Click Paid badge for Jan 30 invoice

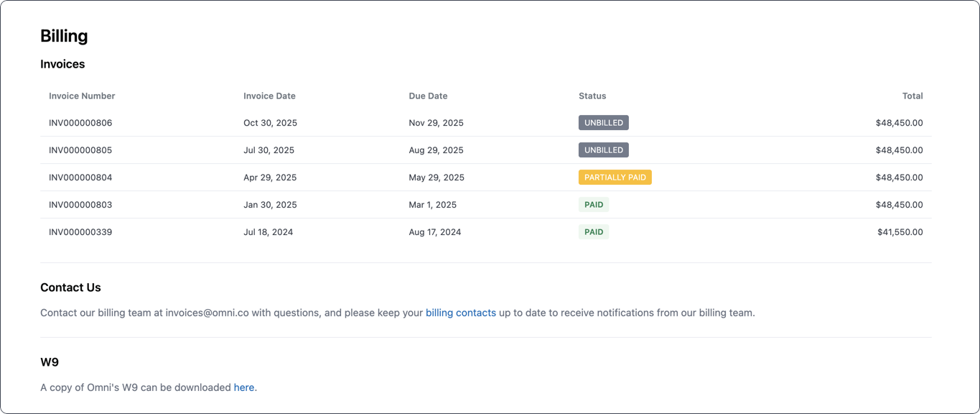click(593, 205)
